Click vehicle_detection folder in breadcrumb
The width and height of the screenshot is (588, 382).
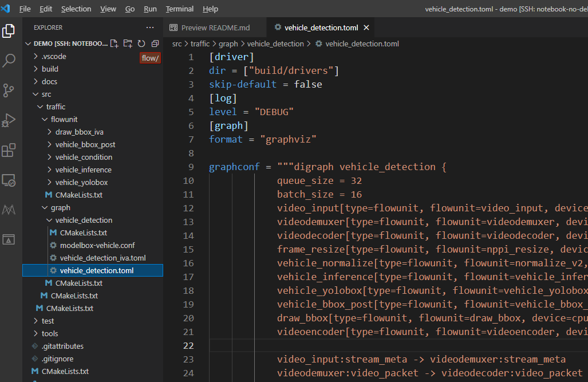tap(275, 44)
